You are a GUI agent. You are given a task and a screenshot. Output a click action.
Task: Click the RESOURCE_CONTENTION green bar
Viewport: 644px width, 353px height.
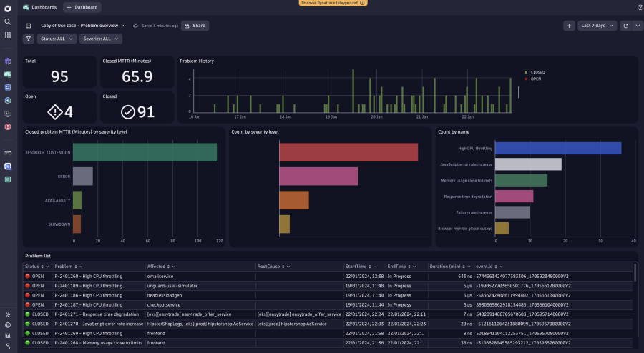click(x=145, y=152)
